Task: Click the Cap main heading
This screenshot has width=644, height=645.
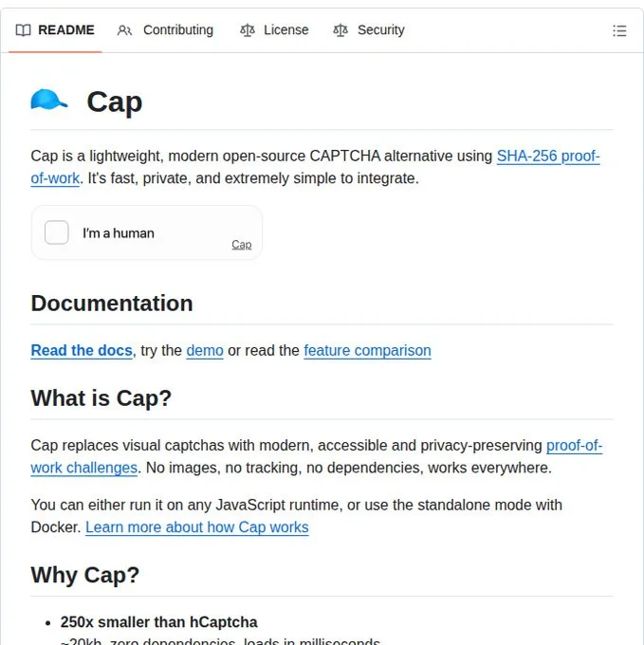Action: pos(115,101)
